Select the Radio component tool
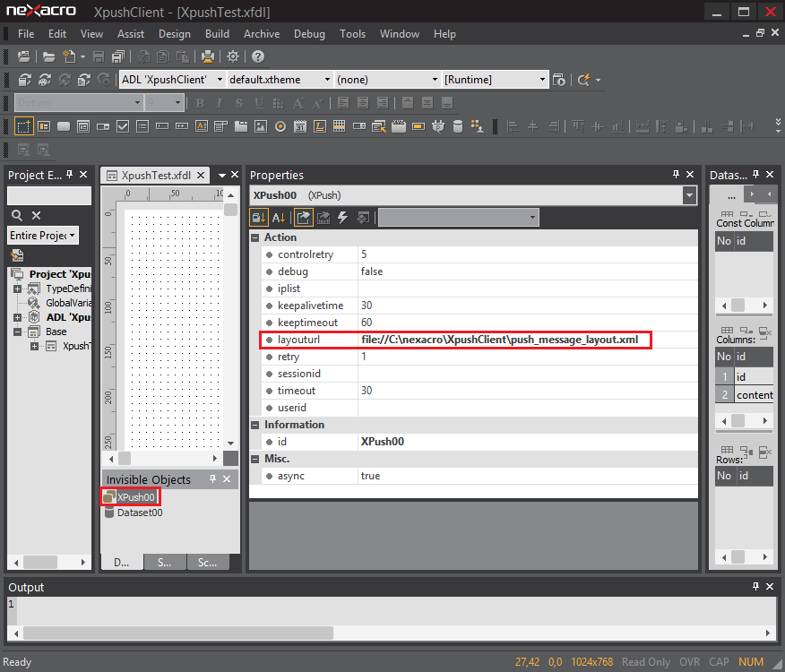 pos(280,126)
